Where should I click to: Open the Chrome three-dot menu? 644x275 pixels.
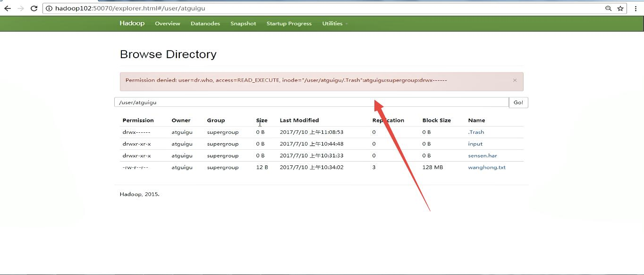(636, 8)
